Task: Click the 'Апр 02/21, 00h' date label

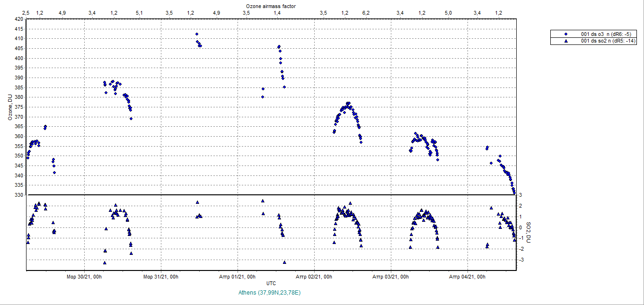Action: tap(315, 277)
